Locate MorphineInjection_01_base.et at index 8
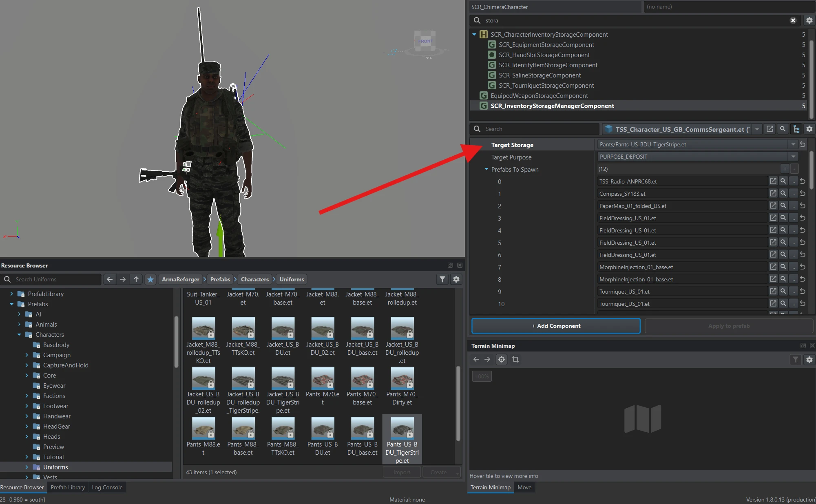Viewport: 816px width, 504px height. tap(783, 279)
